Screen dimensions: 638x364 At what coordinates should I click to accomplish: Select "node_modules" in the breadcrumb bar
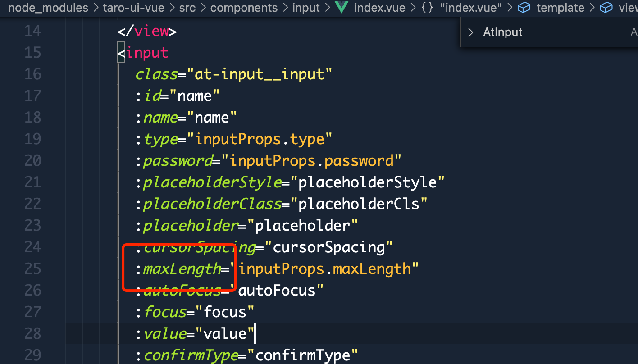click(48, 8)
